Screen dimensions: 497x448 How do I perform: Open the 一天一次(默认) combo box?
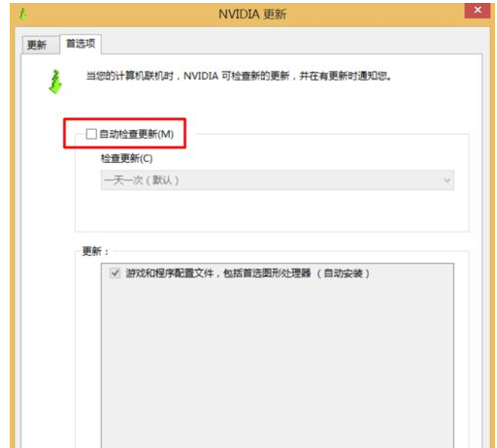click(278, 180)
